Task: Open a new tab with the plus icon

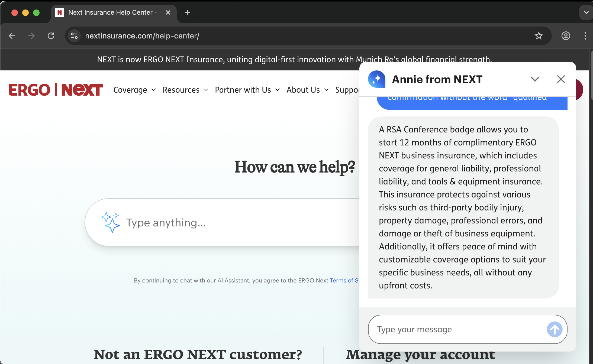Action: pyautogui.click(x=187, y=12)
